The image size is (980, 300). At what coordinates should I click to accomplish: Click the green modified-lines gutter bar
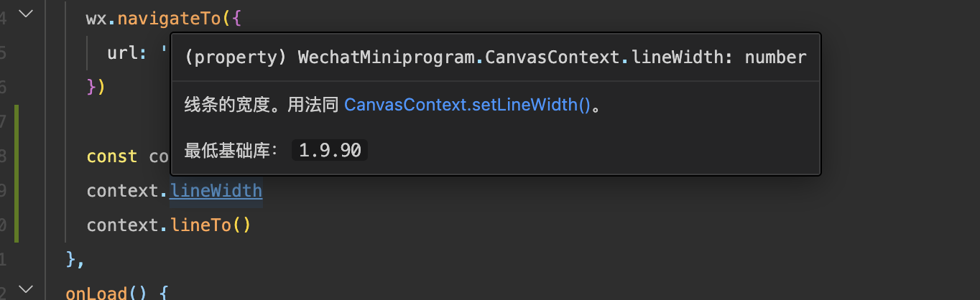17,172
